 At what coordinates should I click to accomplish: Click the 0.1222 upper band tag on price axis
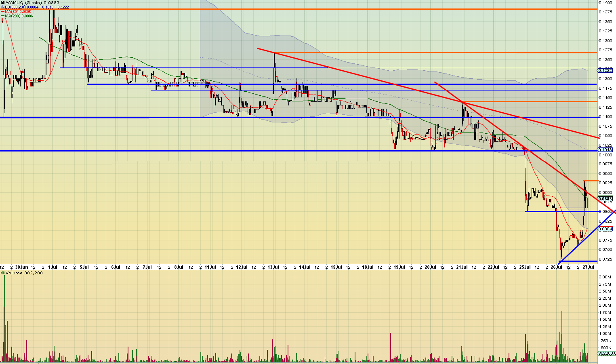(605, 70)
